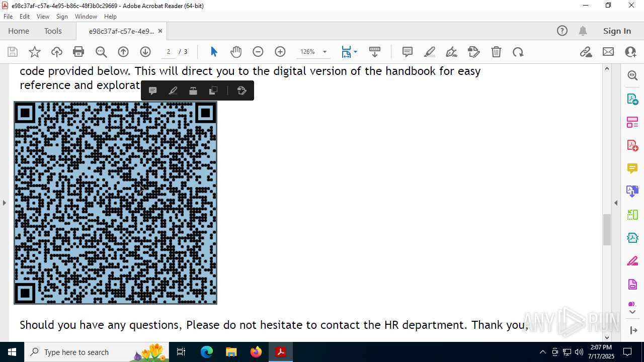The image size is (644, 362).
Task: Open Microsoft Edge from the taskbar
Action: [207, 352]
